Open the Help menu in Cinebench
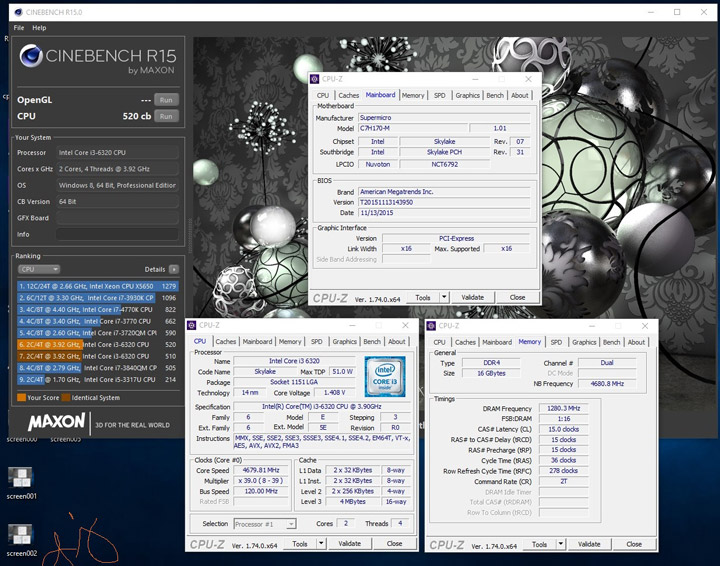The image size is (720, 566). pyautogui.click(x=39, y=28)
